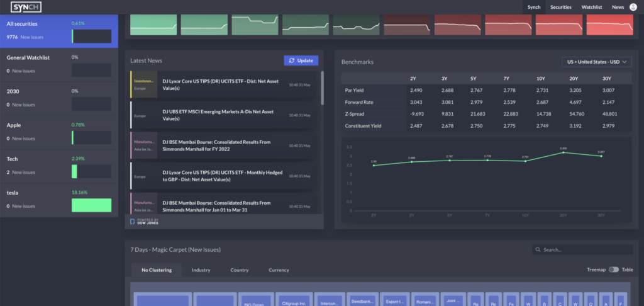Open the user profile avatar
Screen dimensions: 644x306
point(634,7)
